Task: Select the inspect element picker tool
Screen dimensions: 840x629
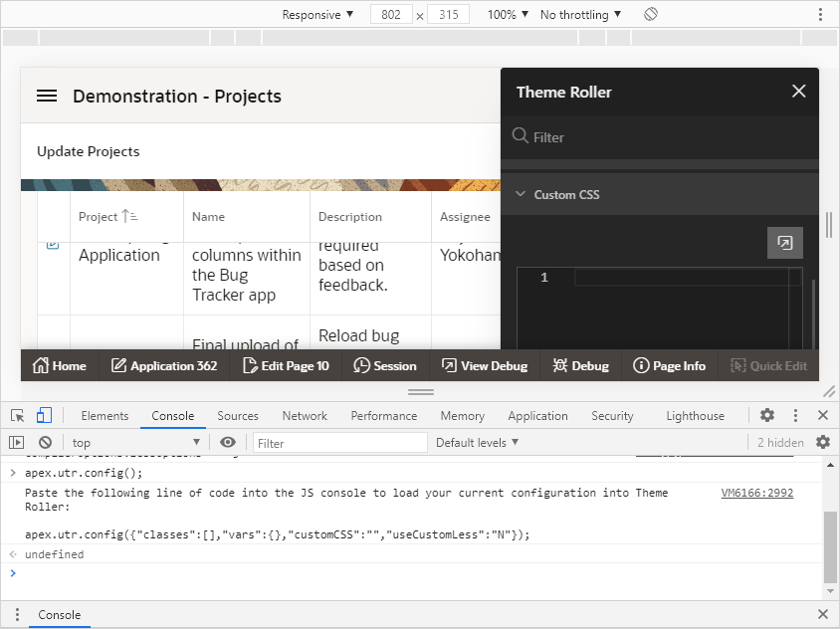Action: pos(18,415)
